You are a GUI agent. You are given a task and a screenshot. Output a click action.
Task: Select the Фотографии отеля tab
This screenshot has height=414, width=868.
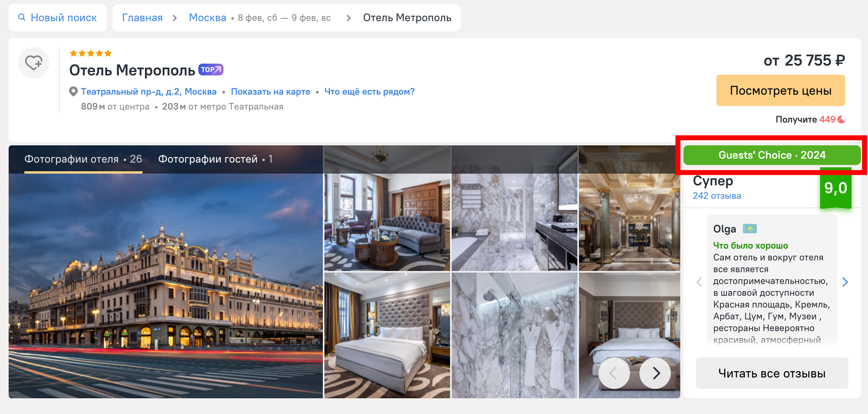click(83, 159)
